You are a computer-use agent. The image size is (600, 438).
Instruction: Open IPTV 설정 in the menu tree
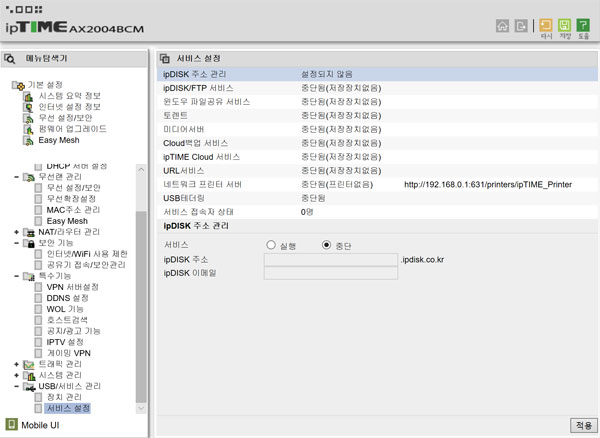(x=65, y=342)
